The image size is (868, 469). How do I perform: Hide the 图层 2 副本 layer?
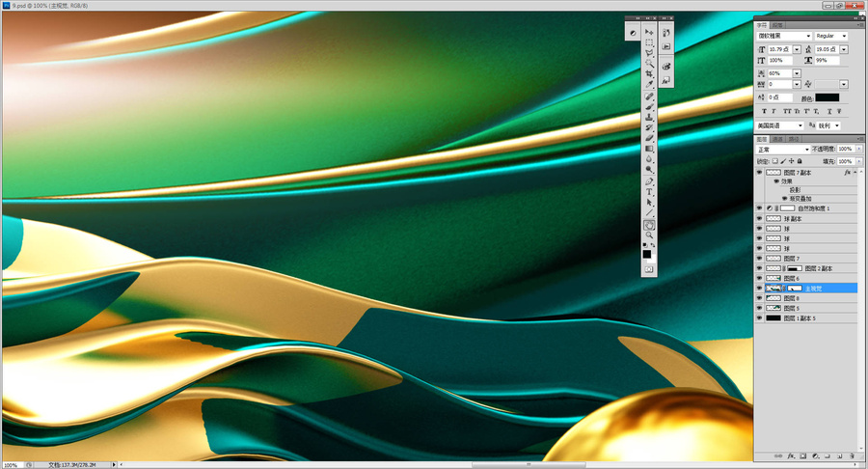pos(760,268)
